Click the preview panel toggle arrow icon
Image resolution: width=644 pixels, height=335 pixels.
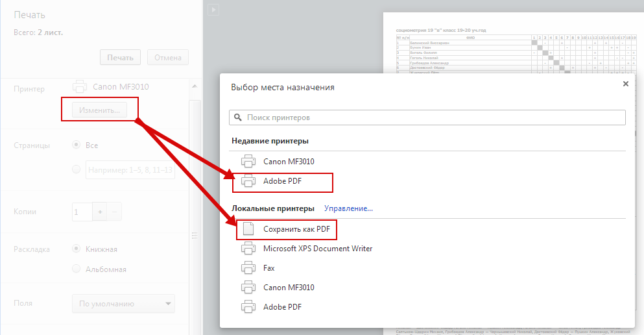[x=214, y=9]
